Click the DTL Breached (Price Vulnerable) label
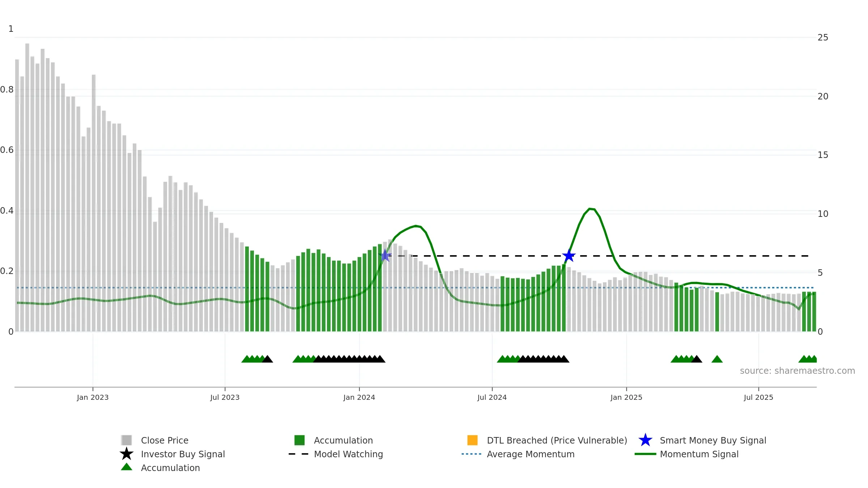This screenshot has width=868, height=488. [x=557, y=440]
